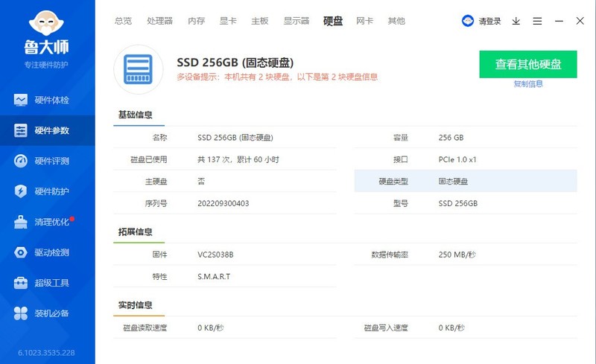Screen dimensions: 596x364
Task: Click the download arrow icon
Action: tap(516, 21)
